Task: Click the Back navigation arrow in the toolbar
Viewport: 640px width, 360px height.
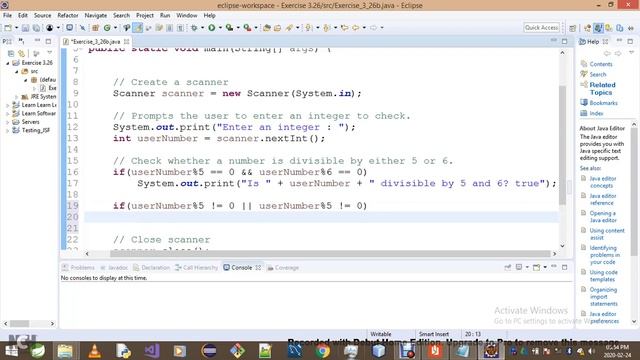Action: [x=356, y=28]
